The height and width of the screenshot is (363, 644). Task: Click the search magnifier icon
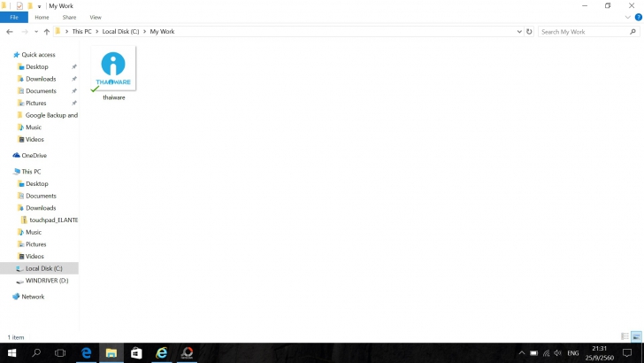click(632, 32)
